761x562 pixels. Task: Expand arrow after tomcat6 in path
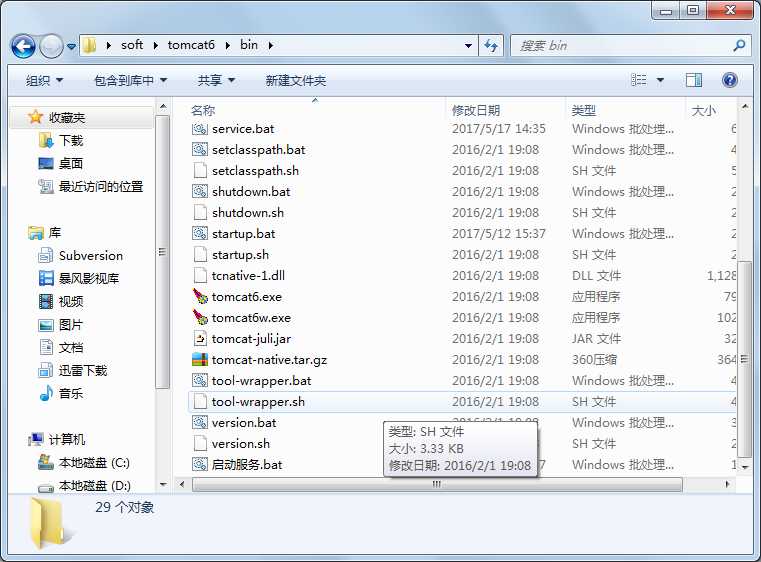[227, 45]
